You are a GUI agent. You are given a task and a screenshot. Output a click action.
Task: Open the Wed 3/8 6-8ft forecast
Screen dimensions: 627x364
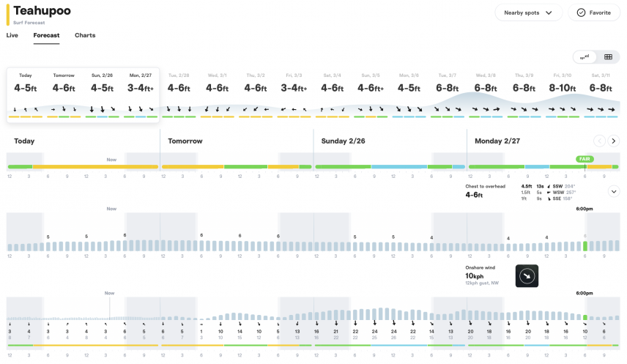point(486,95)
